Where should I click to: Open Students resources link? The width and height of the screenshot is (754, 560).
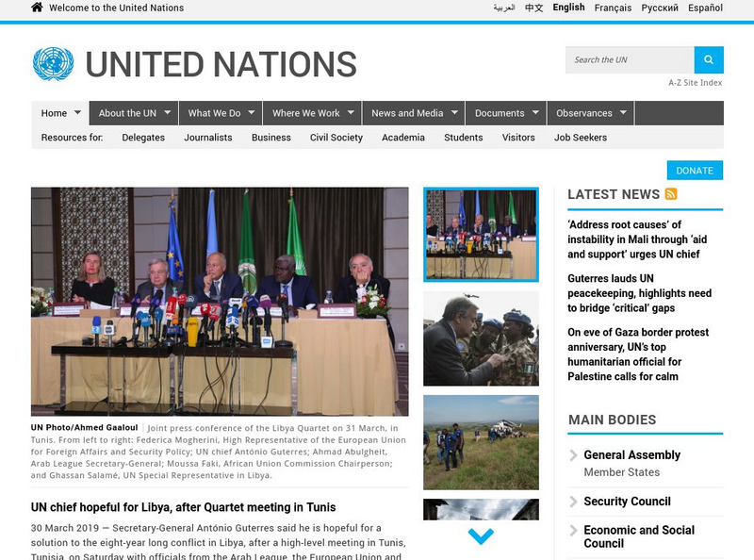coord(463,138)
